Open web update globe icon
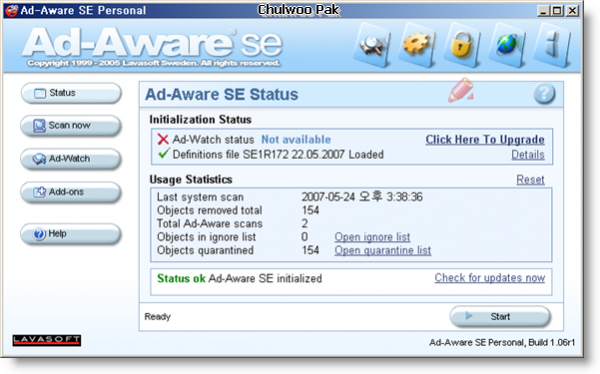 pos(507,46)
